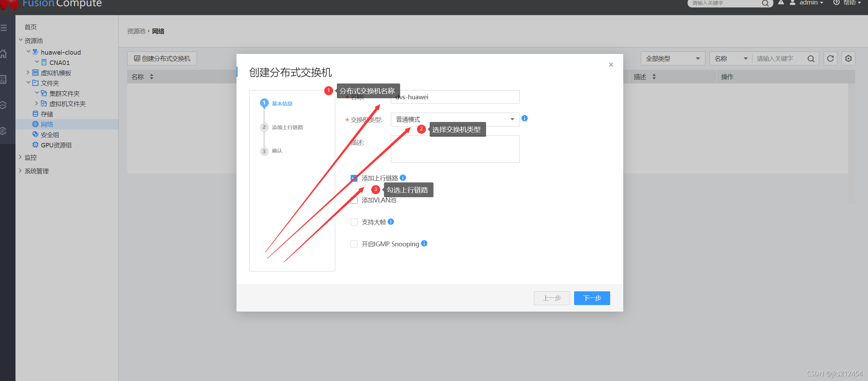868x381 pixels.
Task: Open 安全组 security group in navigation tree
Action: click(x=50, y=134)
